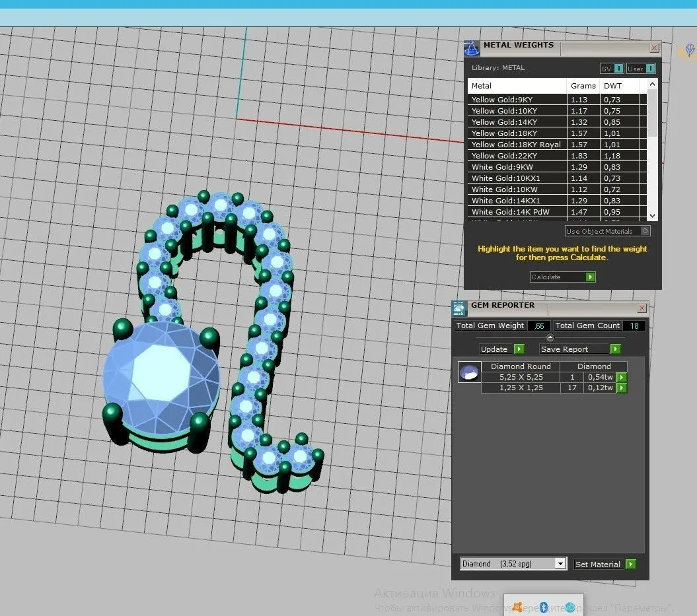Image resolution: width=697 pixels, height=616 pixels.
Task: Click the 1,25 X 1,25 gem size row
Action: (x=521, y=388)
